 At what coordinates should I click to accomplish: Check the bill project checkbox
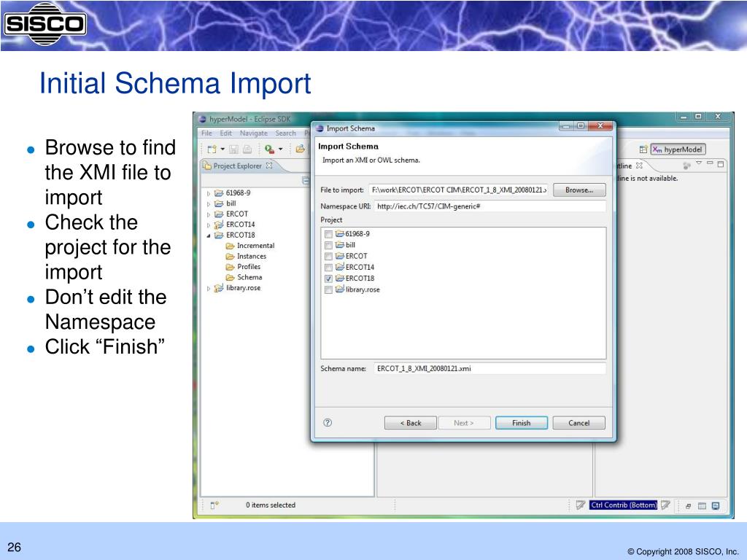(x=328, y=245)
